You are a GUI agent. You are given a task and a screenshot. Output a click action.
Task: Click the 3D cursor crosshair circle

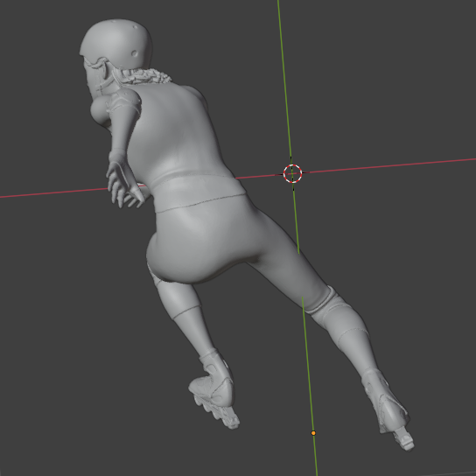coord(292,173)
